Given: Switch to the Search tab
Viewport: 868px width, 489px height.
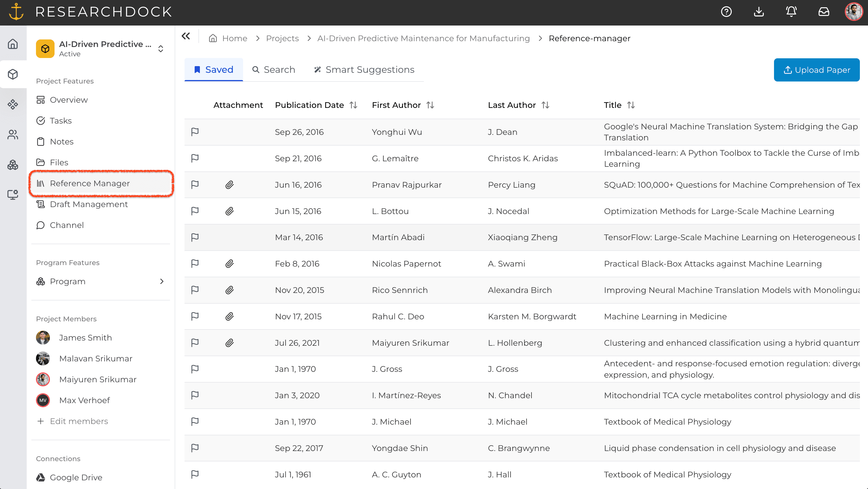Looking at the screenshot, I should pyautogui.click(x=273, y=70).
